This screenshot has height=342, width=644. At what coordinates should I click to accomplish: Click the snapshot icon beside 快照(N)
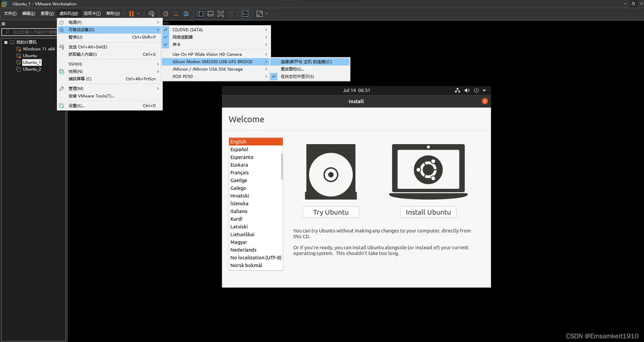(62, 71)
